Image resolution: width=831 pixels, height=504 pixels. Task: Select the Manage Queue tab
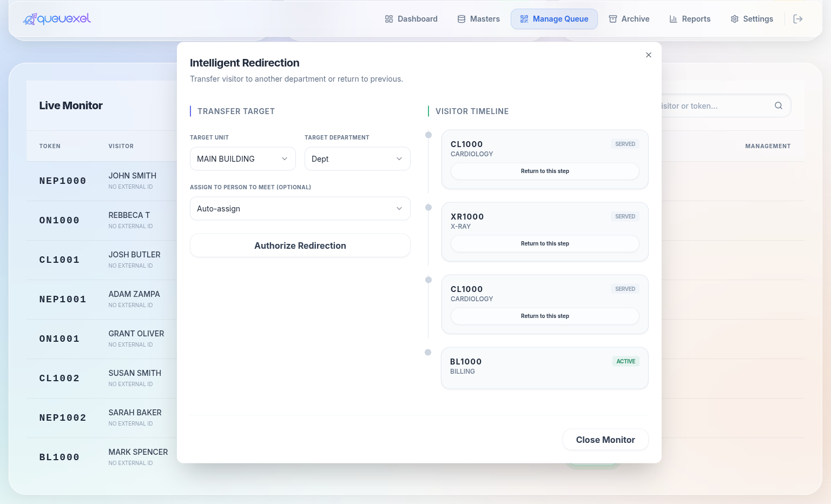tap(554, 19)
